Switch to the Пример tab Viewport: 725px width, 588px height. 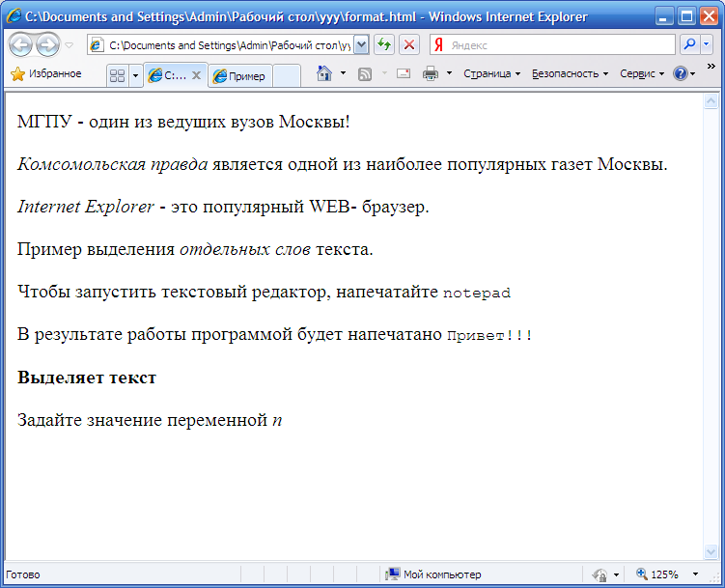pos(240,76)
